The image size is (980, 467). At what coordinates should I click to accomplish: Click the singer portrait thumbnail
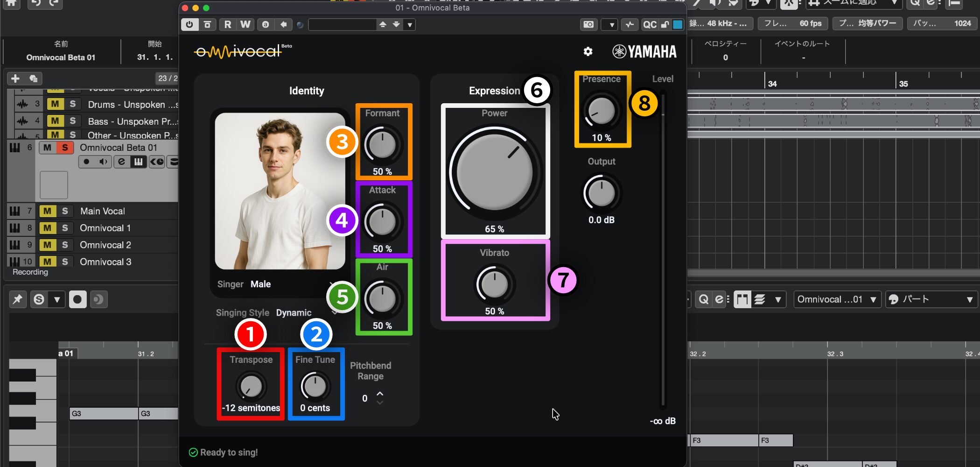(x=280, y=191)
